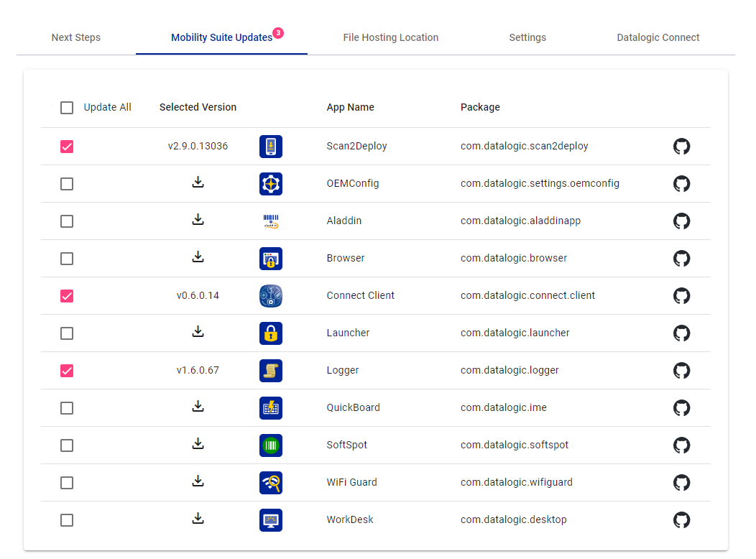Click the Launcher padlock app icon
This screenshot has height=559, width=756.
tap(270, 333)
